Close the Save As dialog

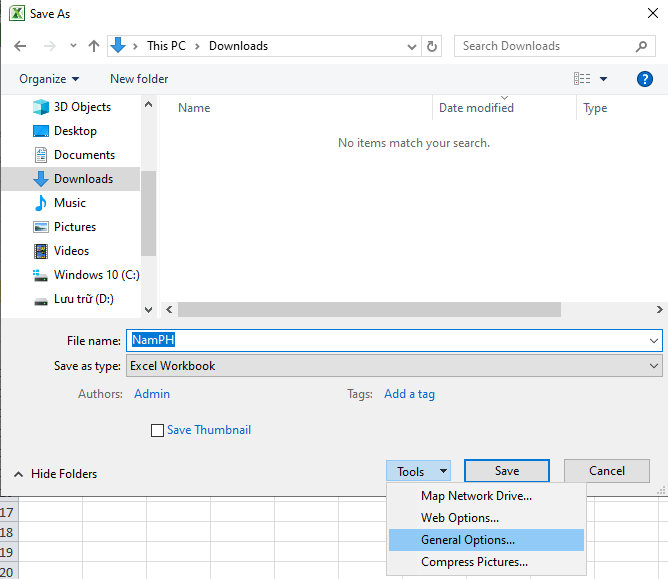[653, 13]
